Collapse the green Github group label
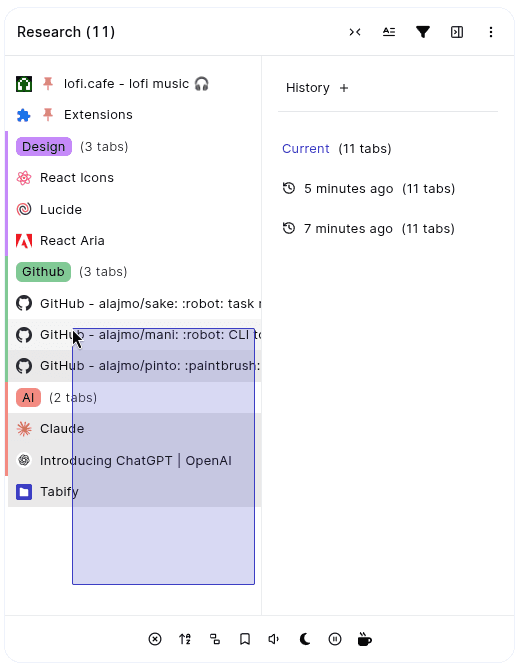 pyautogui.click(x=43, y=272)
